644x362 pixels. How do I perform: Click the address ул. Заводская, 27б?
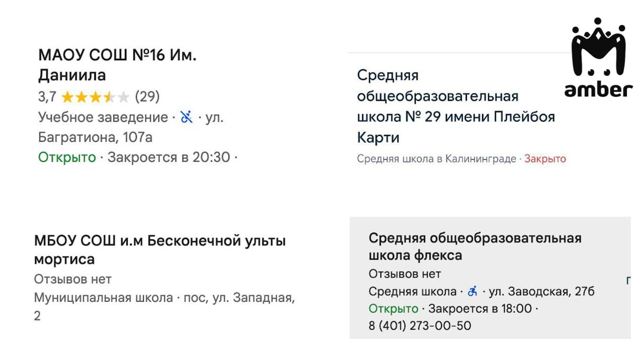click(541, 291)
